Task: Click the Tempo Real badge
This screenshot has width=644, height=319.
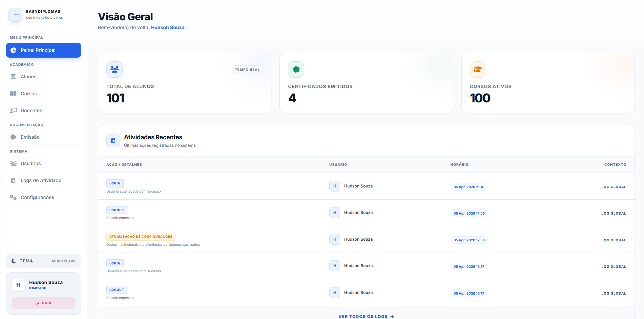Action: 247,69
